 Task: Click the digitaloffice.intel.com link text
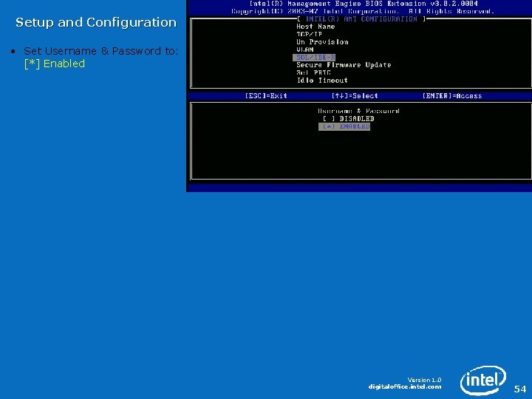[405, 386]
